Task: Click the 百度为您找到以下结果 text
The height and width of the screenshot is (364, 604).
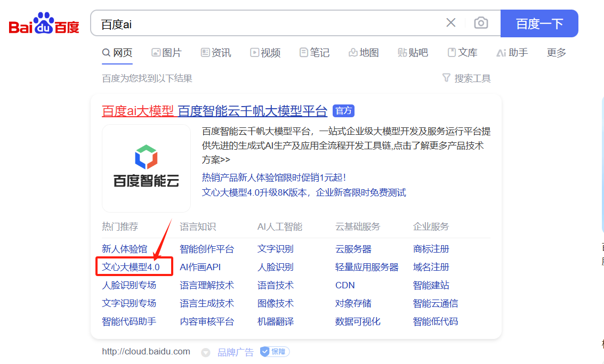Action: click(147, 78)
